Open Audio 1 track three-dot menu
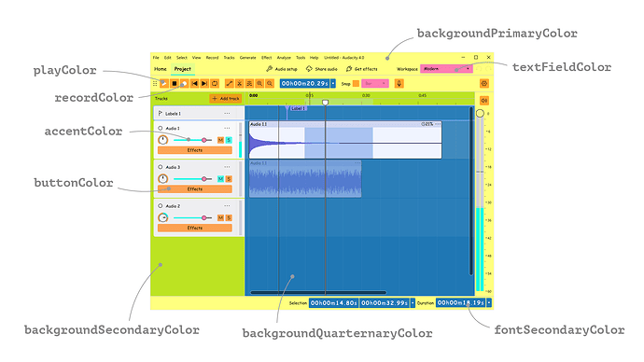Image resolution: width=644 pixels, height=362 pixels. point(227,128)
